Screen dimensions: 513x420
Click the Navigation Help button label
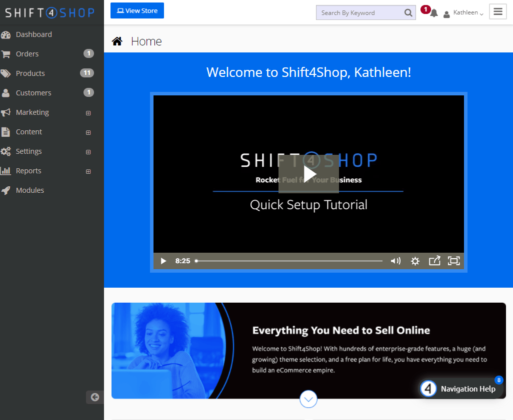tap(468, 389)
